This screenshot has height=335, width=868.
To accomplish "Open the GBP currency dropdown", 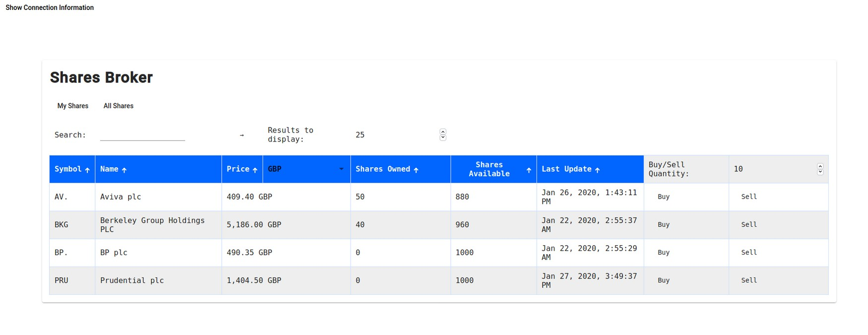I will [306, 169].
